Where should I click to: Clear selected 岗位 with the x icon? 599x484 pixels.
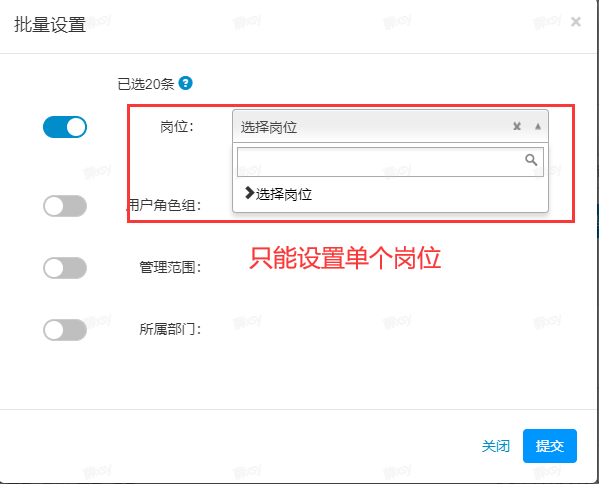pyautogui.click(x=517, y=126)
